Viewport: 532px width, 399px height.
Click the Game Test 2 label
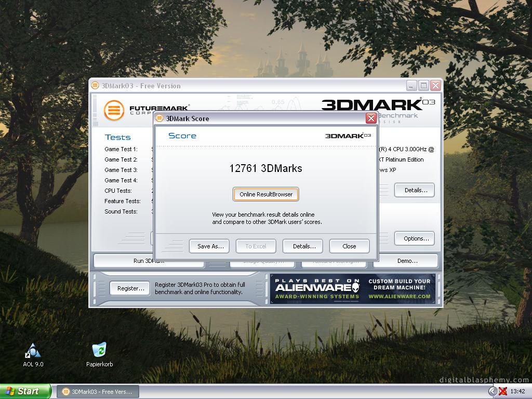pos(121,159)
